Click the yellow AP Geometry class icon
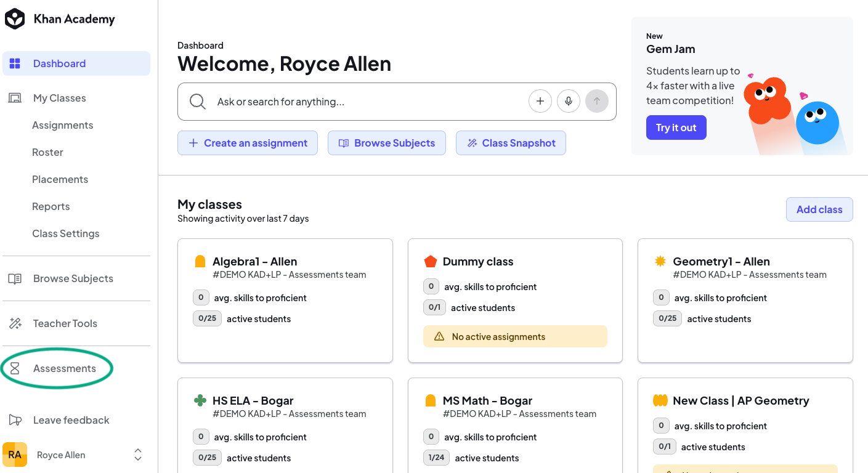This screenshot has width=868, height=473. pyautogui.click(x=660, y=400)
